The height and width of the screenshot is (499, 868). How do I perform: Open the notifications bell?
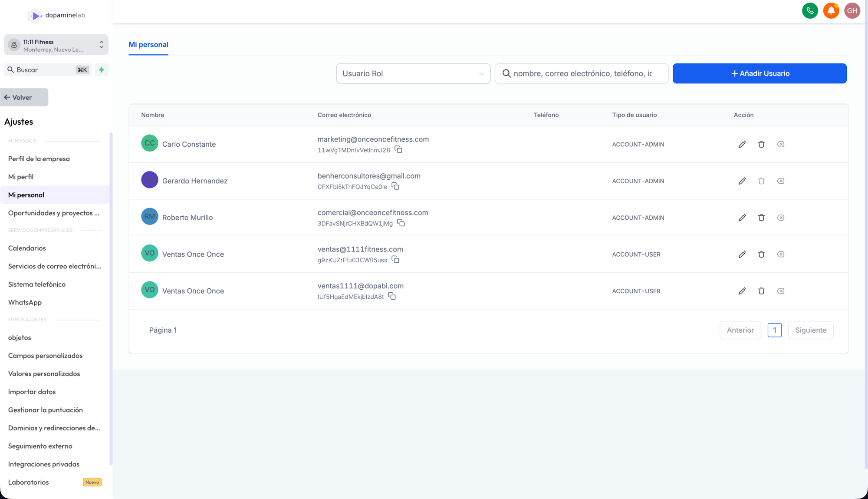tap(831, 11)
